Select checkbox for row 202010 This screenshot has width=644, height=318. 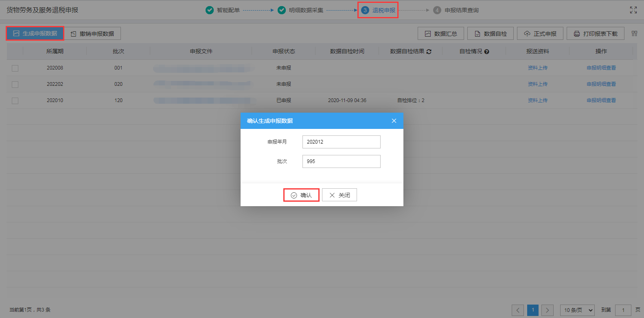(x=15, y=100)
